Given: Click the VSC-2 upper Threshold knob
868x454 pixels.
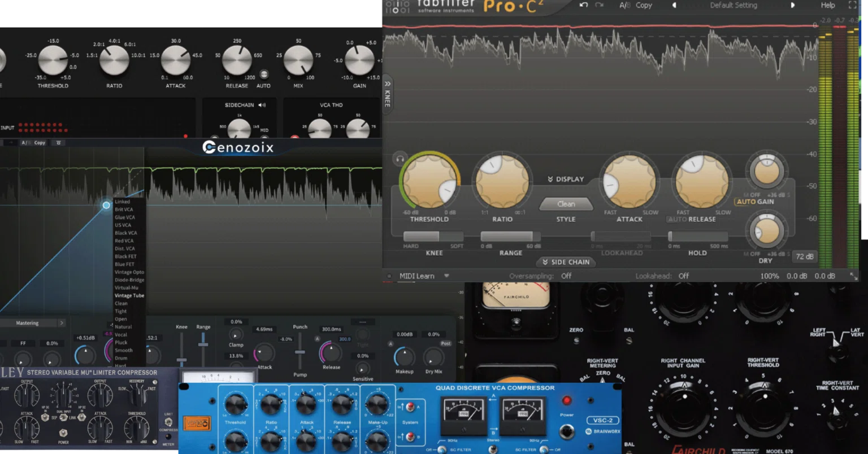Looking at the screenshot, I should tap(235, 405).
